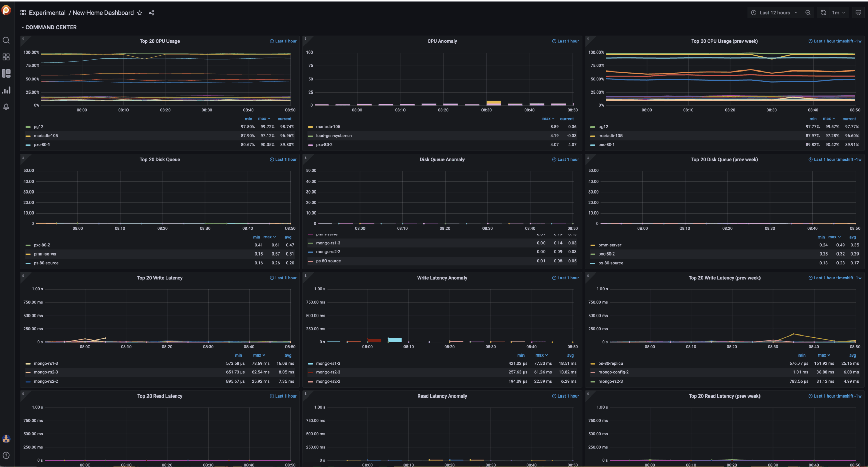Open the search sidebar icon

click(6, 40)
